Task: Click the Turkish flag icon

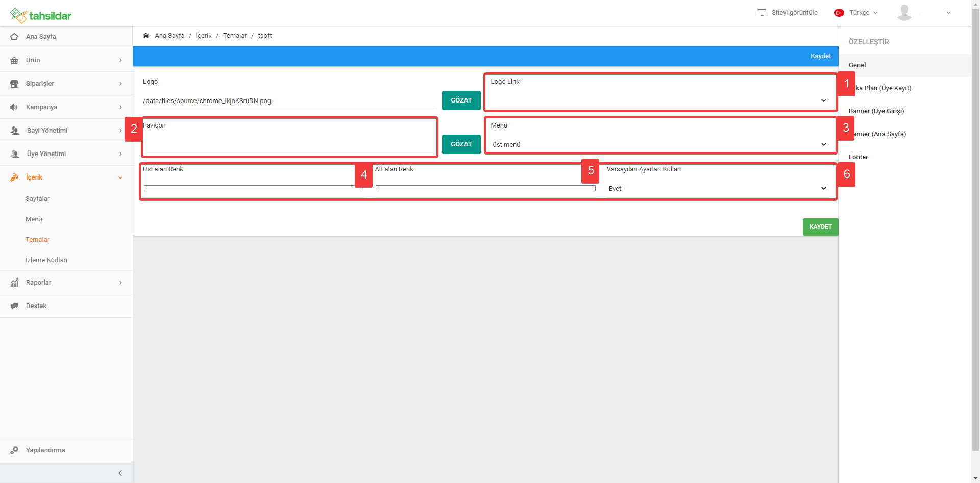Action: [839, 13]
